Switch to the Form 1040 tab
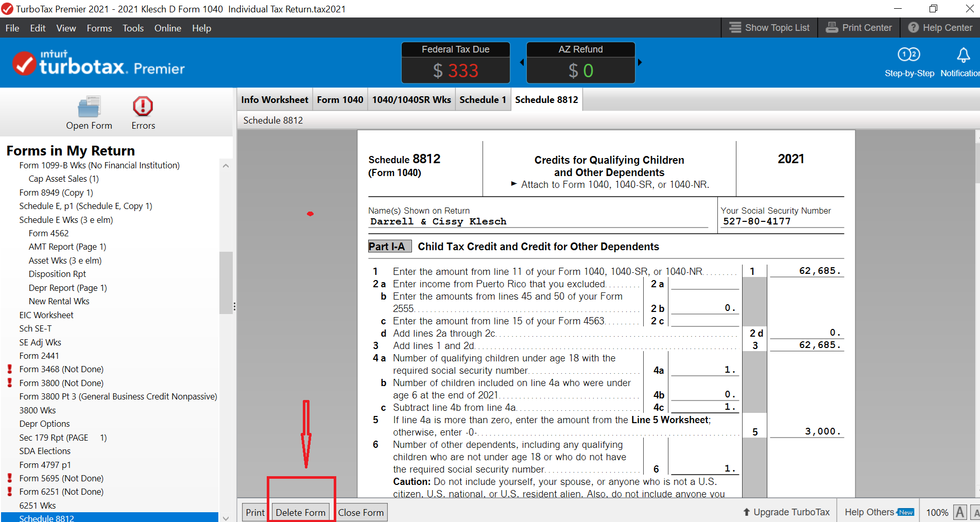980x522 pixels. 340,100
